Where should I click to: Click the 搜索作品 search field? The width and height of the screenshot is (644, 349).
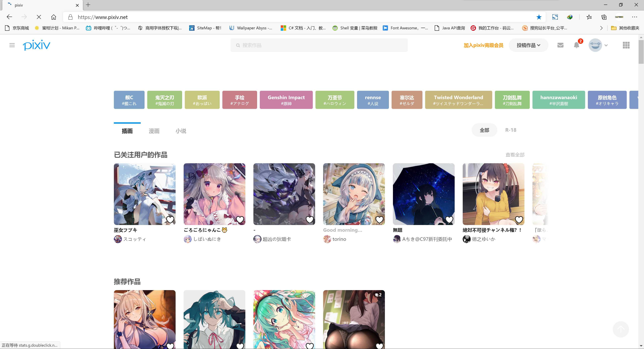coord(319,45)
